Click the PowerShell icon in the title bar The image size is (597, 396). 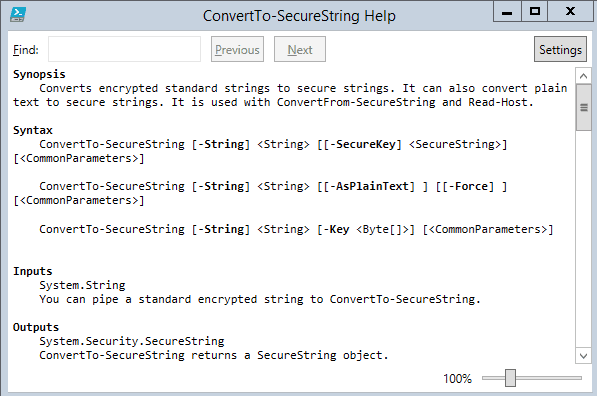18,15
